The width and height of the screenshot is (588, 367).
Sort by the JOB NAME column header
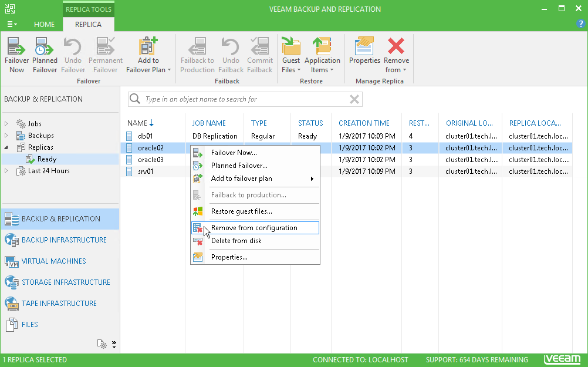209,123
